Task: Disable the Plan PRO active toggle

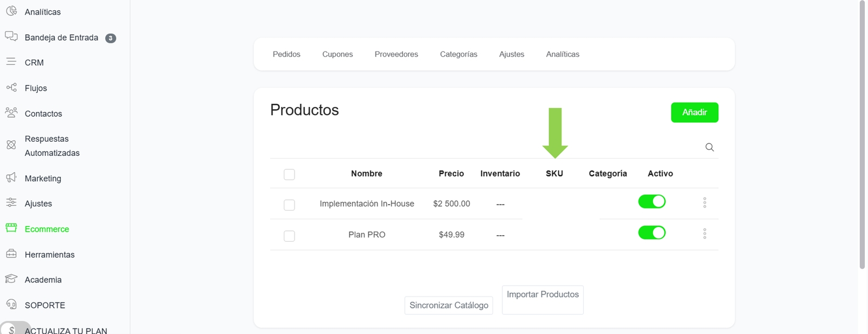Action: tap(652, 233)
